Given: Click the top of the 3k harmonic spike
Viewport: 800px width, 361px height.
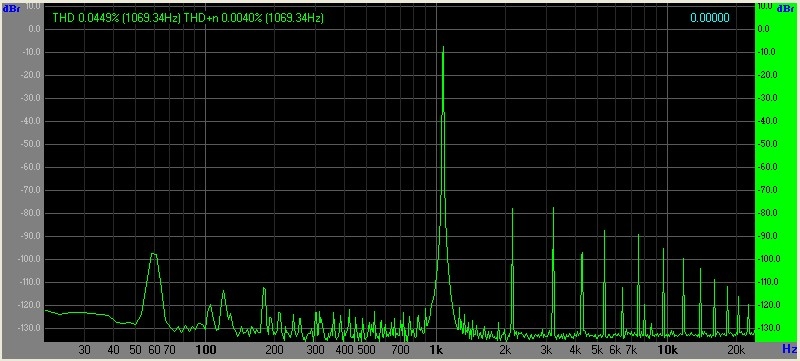Looking at the screenshot, I should click(x=553, y=208).
